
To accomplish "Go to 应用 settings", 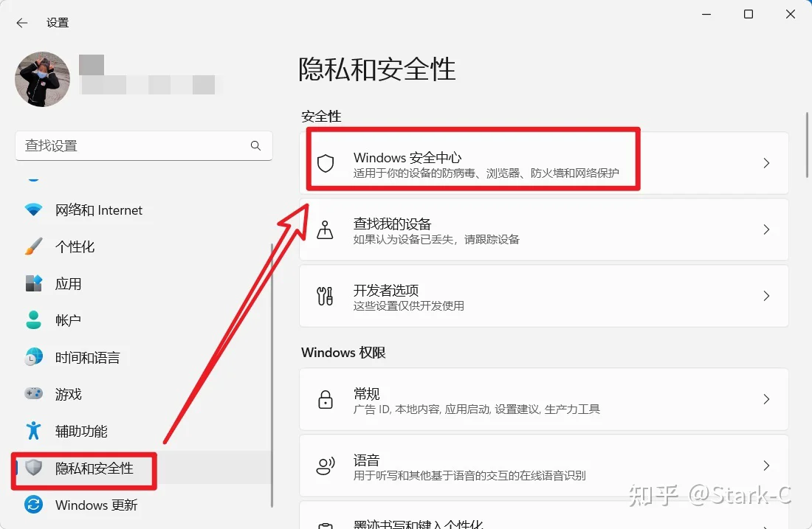I will (69, 283).
